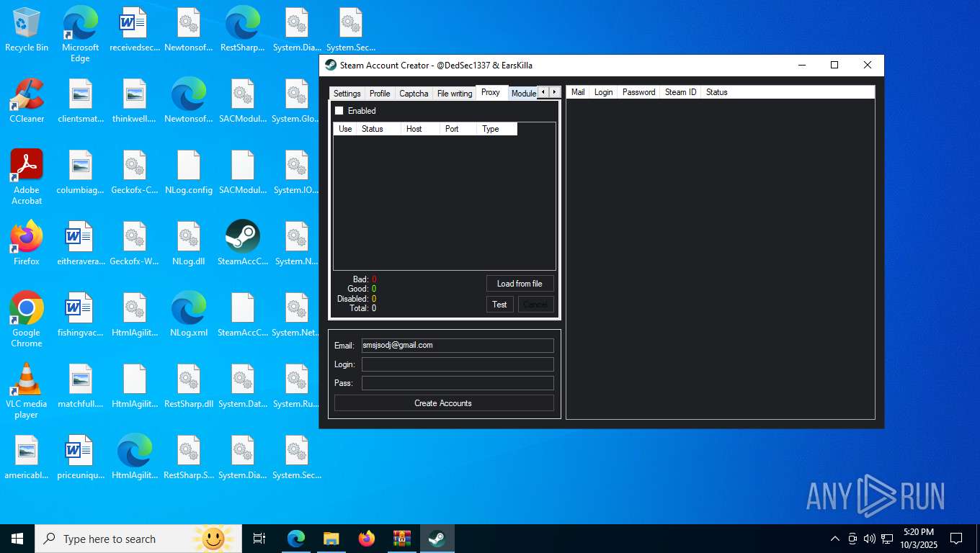Switch to the Profile tab
The width and height of the screenshot is (980, 553).
pos(380,94)
